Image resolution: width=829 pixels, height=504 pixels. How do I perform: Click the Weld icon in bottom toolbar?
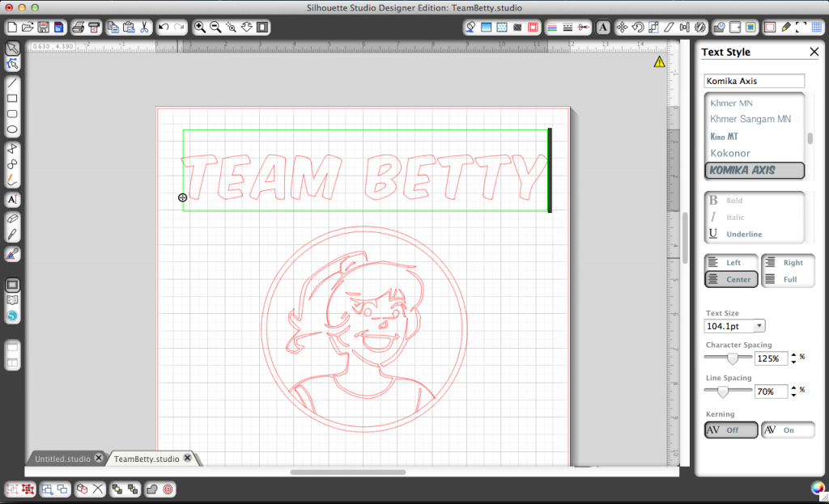152,489
